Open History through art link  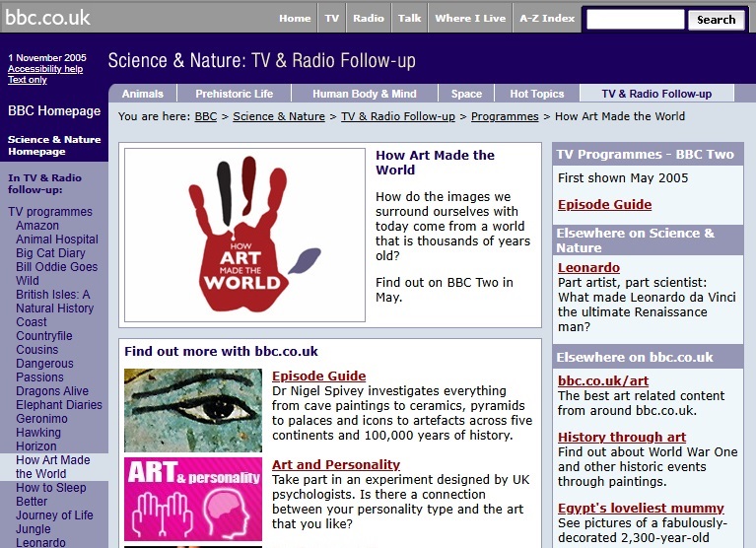(622, 438)
